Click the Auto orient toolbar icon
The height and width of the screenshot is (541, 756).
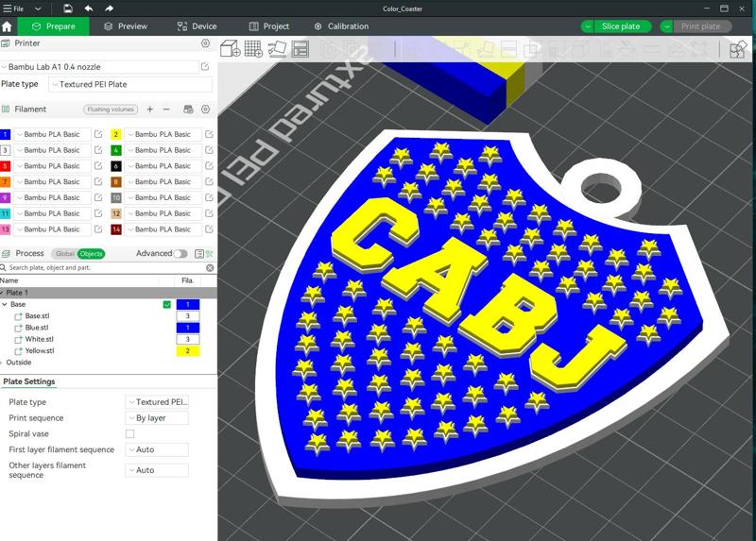(277, 49)
